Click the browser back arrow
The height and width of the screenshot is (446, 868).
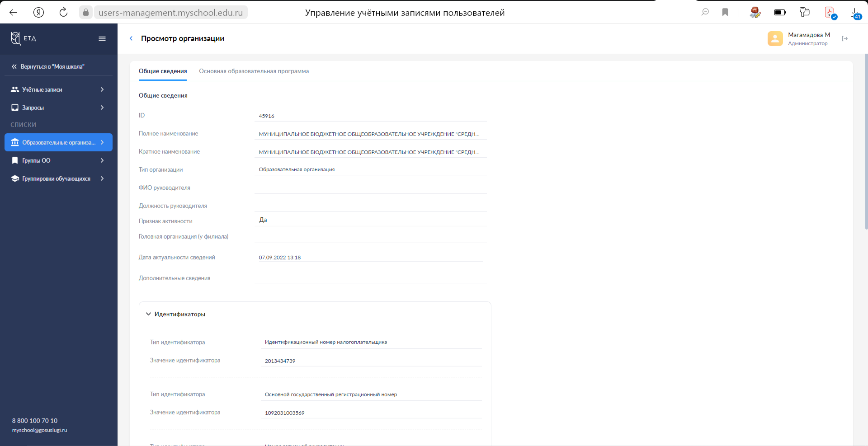coord(14,12)
